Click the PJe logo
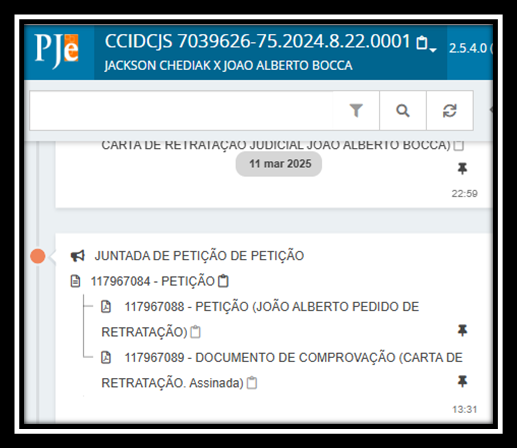517x448 pixels. (57, 51)
